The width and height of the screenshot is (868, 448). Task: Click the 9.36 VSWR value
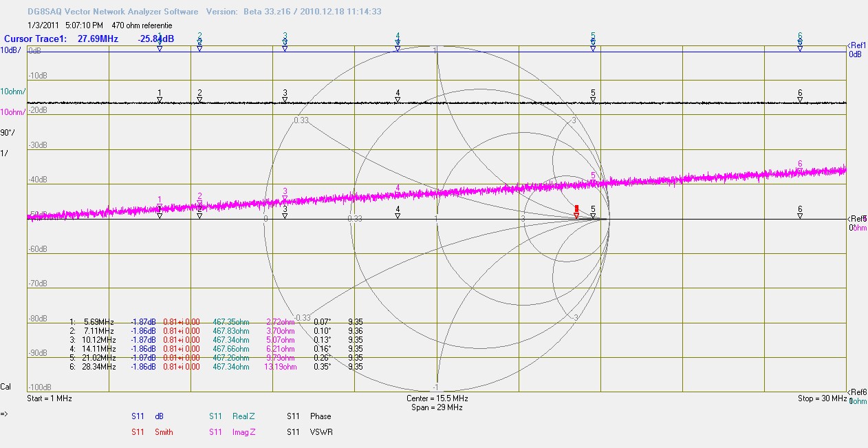pos(356,330)
